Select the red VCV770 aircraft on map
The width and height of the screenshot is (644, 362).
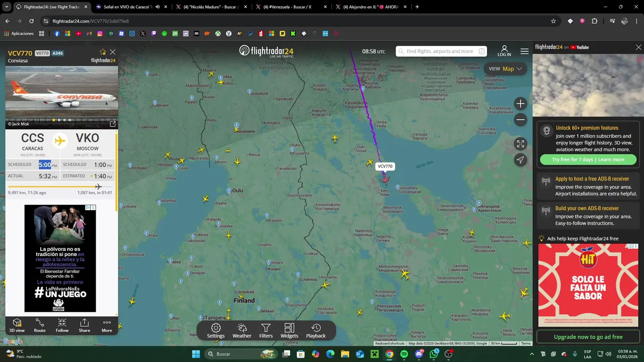click(x=385, y=179)
